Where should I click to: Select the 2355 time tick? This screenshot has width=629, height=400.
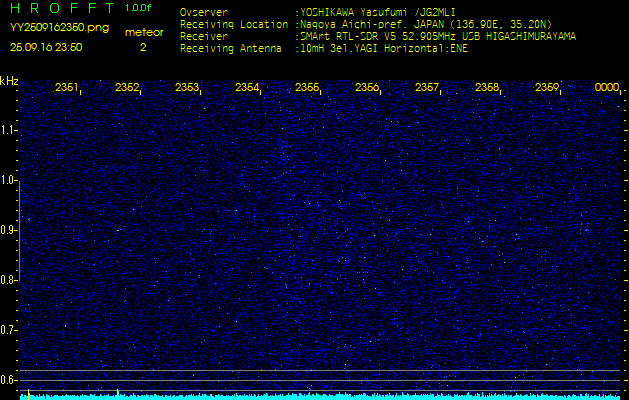point(307,88)
